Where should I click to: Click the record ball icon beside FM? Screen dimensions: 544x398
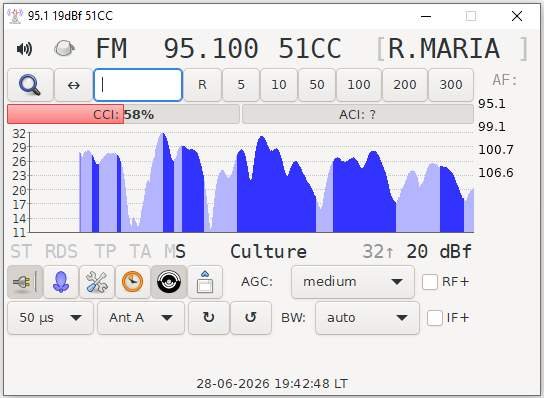click(x=65, y=48)
